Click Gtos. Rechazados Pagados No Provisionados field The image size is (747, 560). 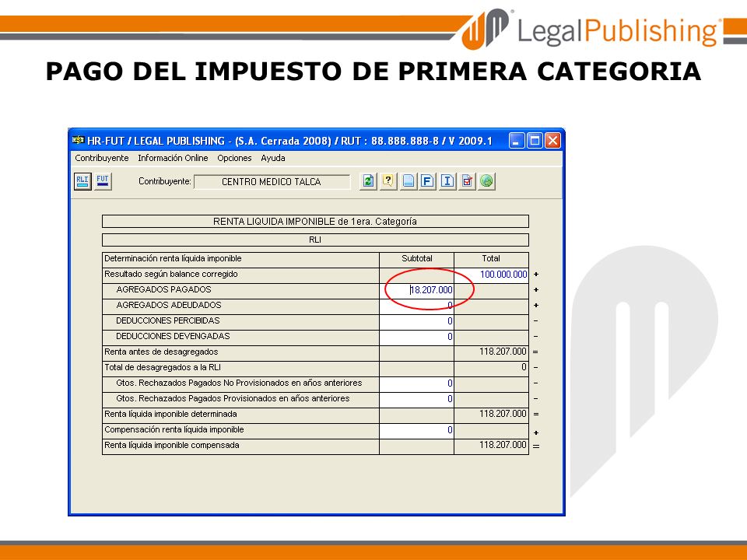tap(416, 383)
